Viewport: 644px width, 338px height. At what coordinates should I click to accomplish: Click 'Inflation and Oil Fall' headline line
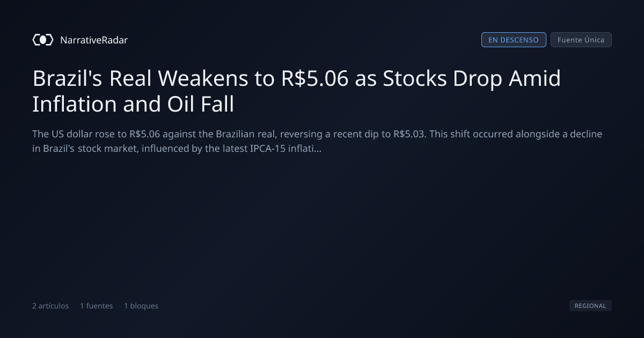point(133,104)
